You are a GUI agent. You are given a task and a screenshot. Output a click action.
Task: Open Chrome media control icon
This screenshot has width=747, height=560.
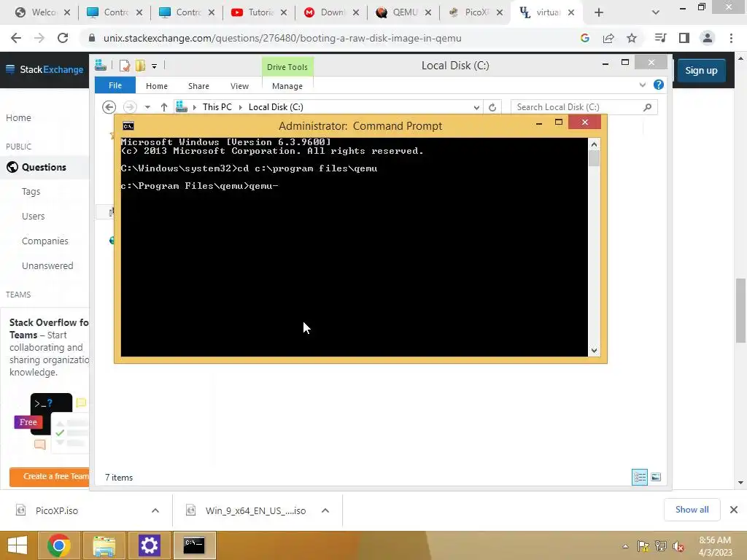tap(661, 38)
